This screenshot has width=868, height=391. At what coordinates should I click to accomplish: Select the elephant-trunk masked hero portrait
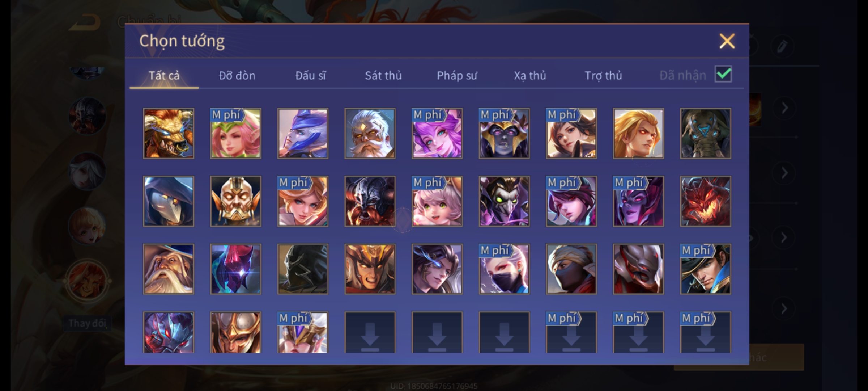tap(705, 133)
